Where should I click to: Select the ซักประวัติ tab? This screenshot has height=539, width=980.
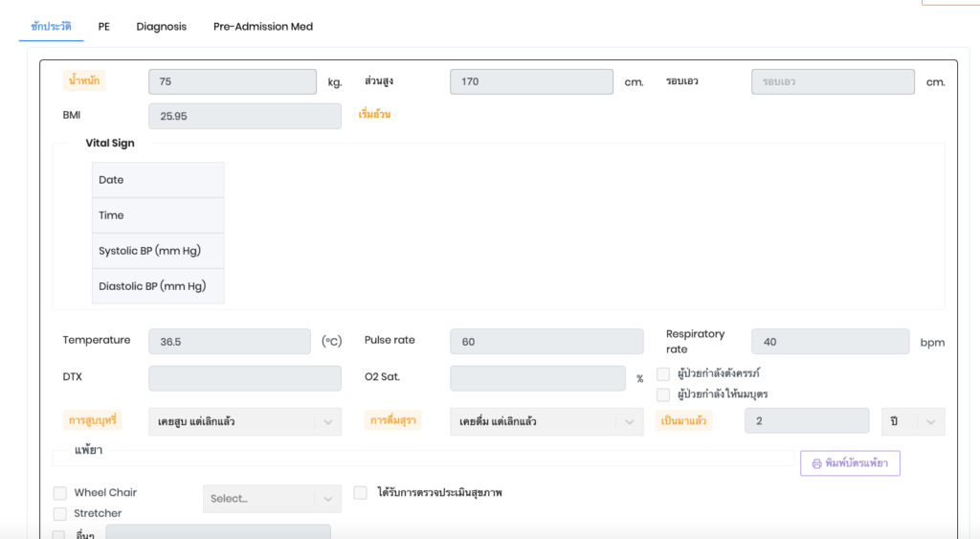pyautogui.click(x=51, y=27)
